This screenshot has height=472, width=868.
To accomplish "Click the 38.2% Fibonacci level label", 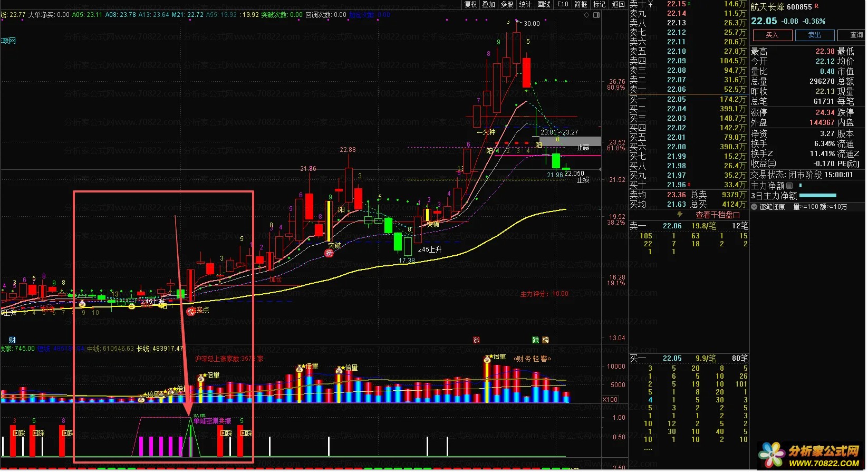I will click(x=616, y=223).
